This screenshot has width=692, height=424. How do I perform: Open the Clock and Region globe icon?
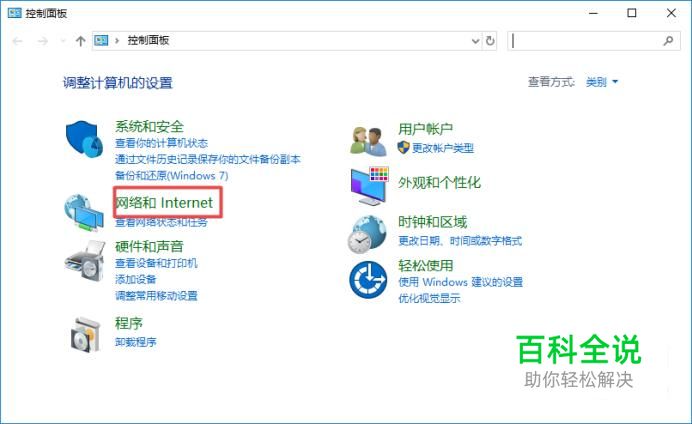367,234
